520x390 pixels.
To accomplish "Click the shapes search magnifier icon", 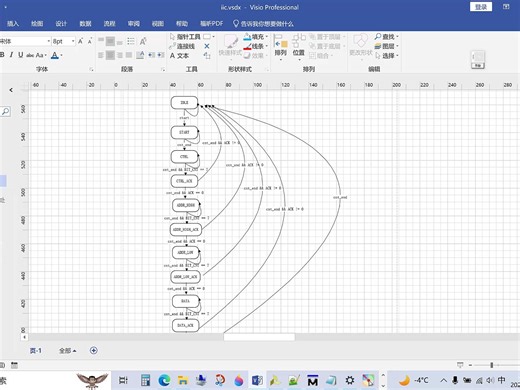I will (x=5, y=111).
